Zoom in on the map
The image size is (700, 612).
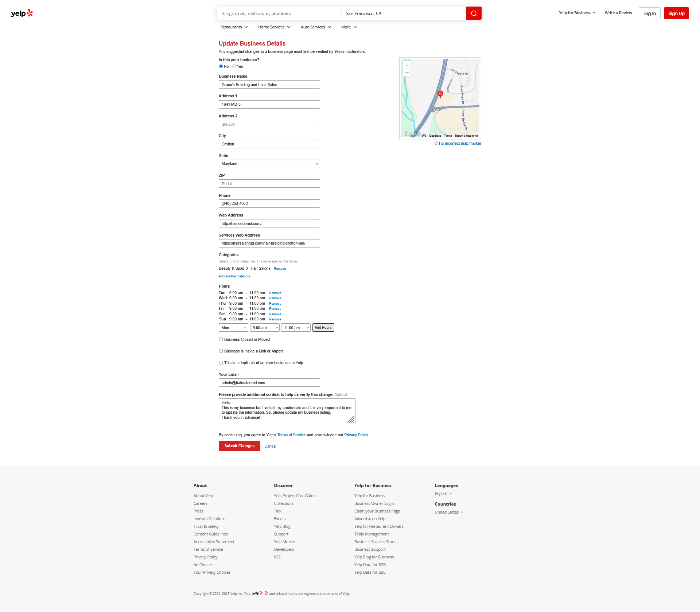pos(407,65)
